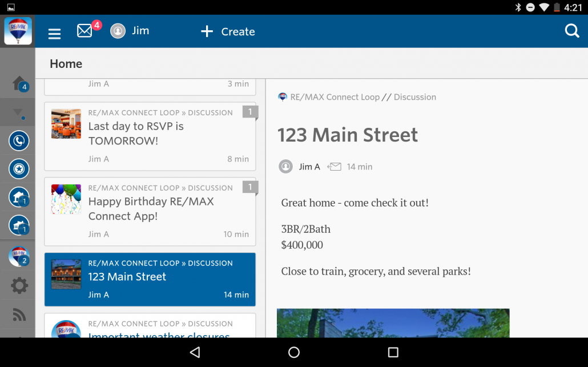The width and height of the screenshot is (588, 367).
Task: Open the messages envelope with 4 badge
Action: point(84,31)
